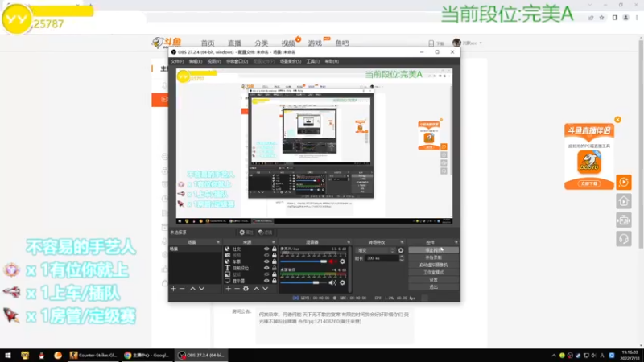The image size is (644, 362).
Task: Open transition properties gear icon
Action: [401, 250]
